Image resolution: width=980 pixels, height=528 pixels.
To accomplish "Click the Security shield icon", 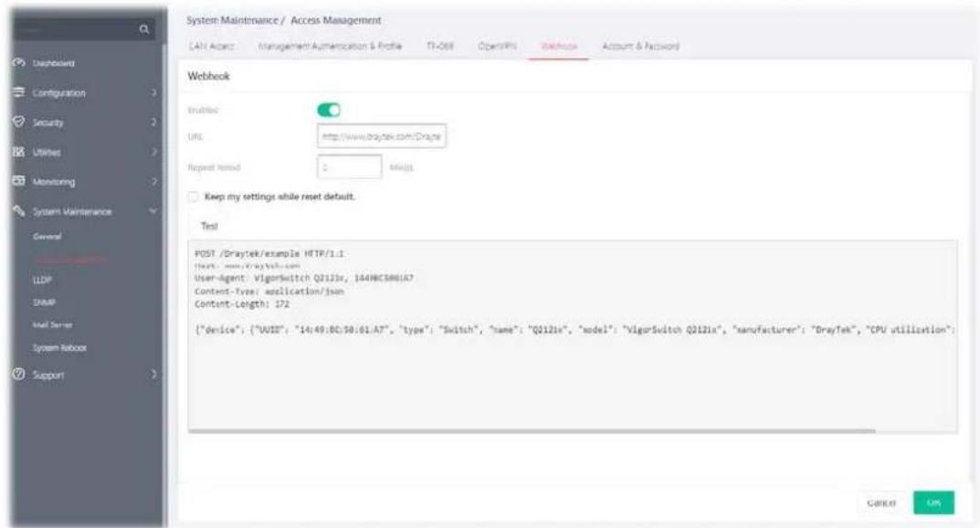I will [x=19, y=121].
